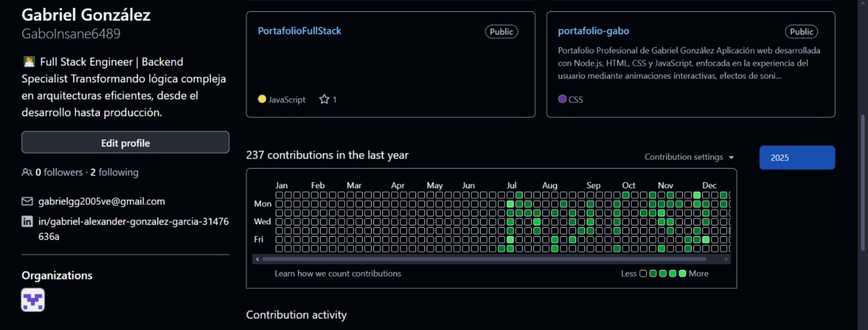
Task: Open the Contribution settings dropdown
Action: [688, 157]
